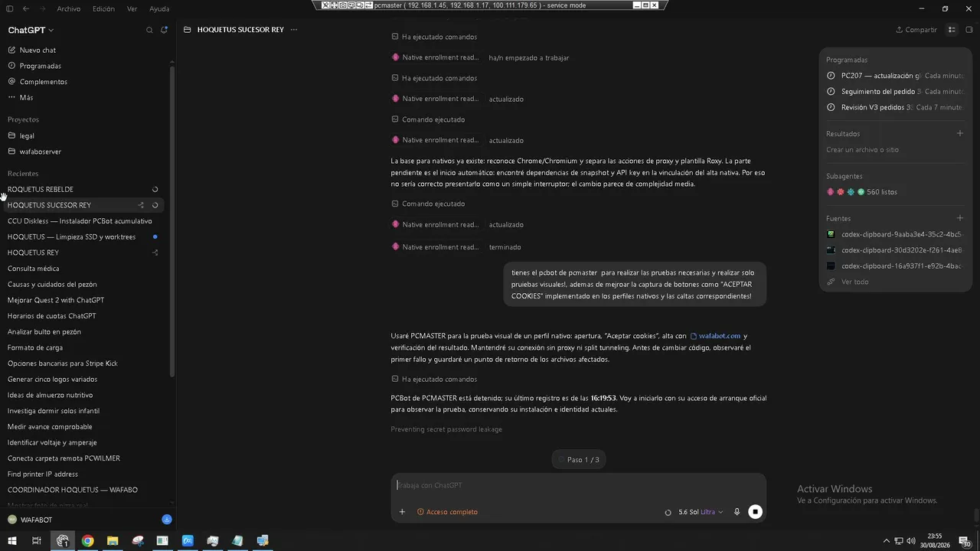Open Revisión V3 pedidos scheduled task

pos(895,108)
